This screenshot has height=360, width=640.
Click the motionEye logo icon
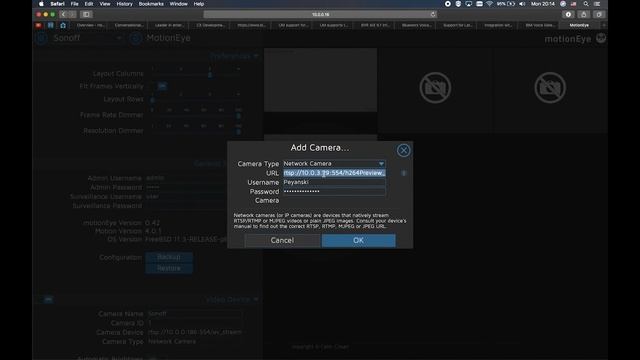[601, 38]
